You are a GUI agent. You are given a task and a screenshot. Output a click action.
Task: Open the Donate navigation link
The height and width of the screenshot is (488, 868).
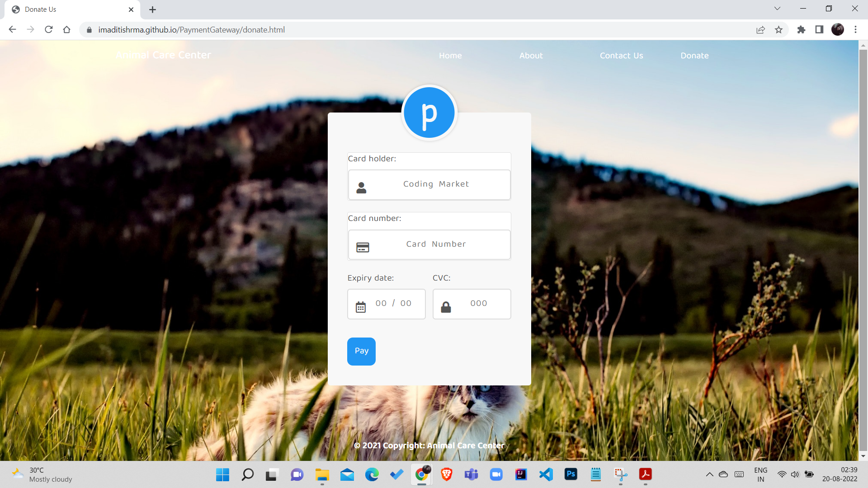694,56
